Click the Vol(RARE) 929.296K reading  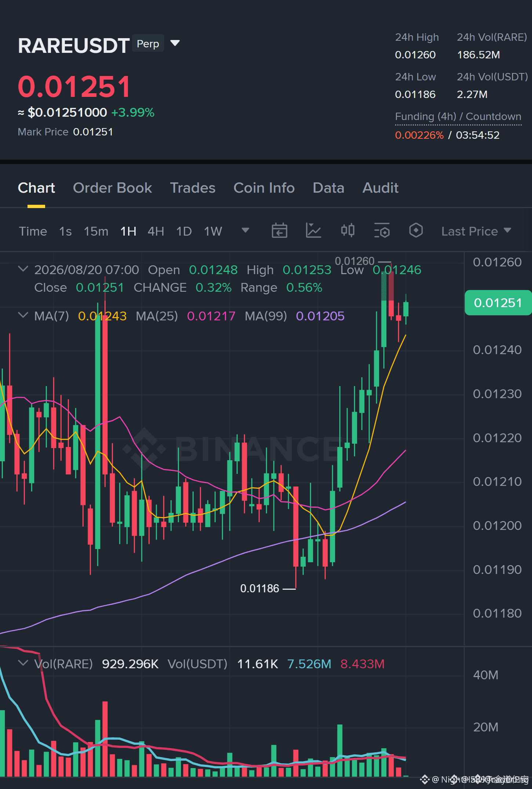[x=130, y=664]
